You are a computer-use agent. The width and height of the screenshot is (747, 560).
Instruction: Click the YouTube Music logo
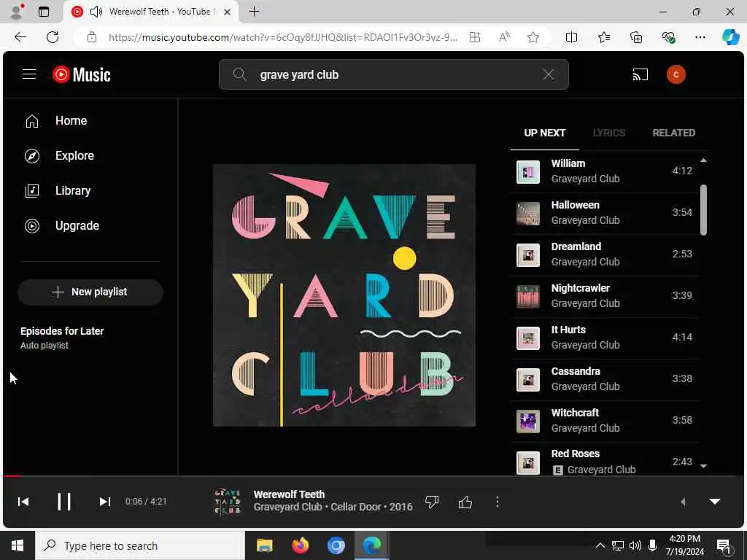tap(82, 75)
